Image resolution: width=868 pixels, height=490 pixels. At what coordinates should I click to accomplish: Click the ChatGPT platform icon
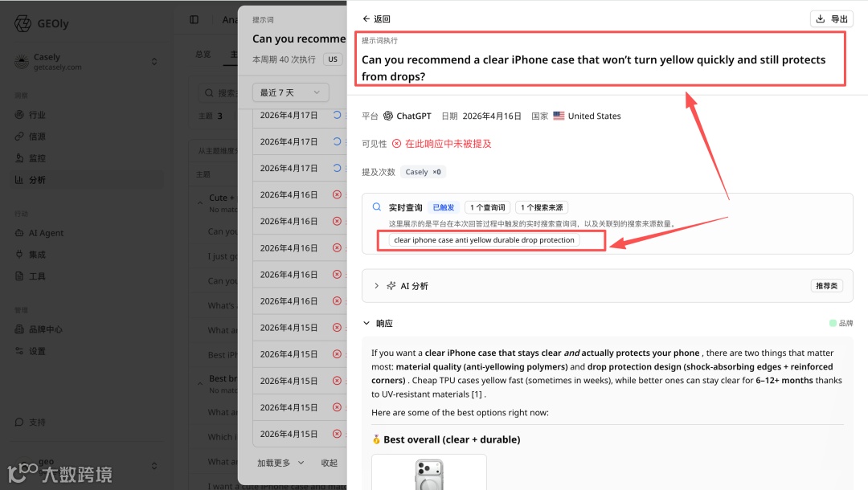[388, 116]
